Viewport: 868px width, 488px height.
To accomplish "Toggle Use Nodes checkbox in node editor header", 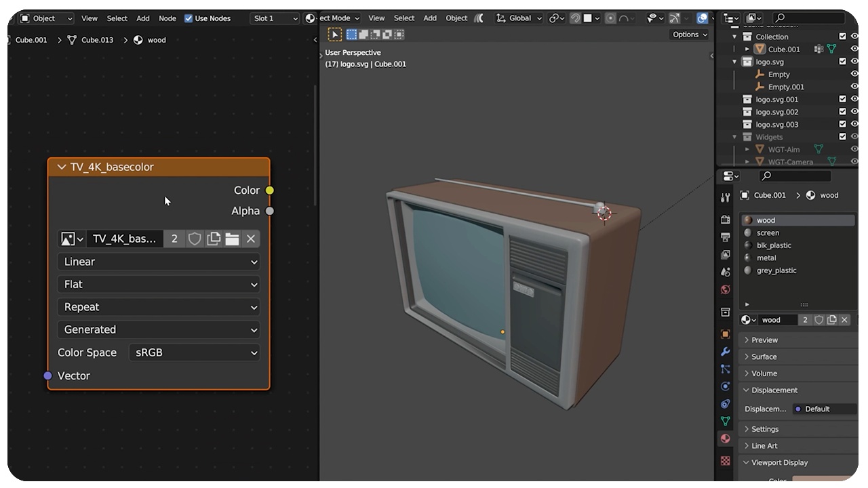I will [188, 18].
